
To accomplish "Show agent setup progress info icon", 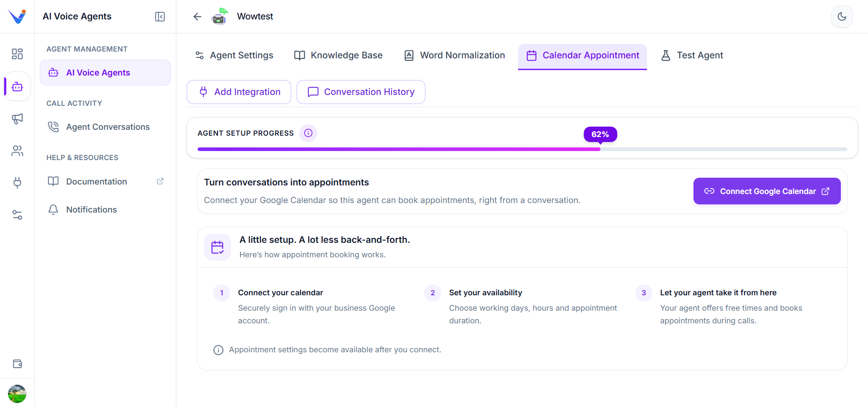I will point(308,133).
